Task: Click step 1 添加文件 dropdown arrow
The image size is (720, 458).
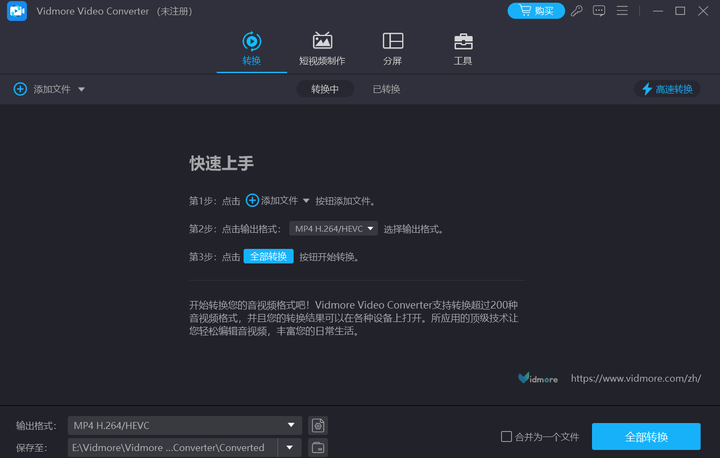Action: tap(306, 201)
